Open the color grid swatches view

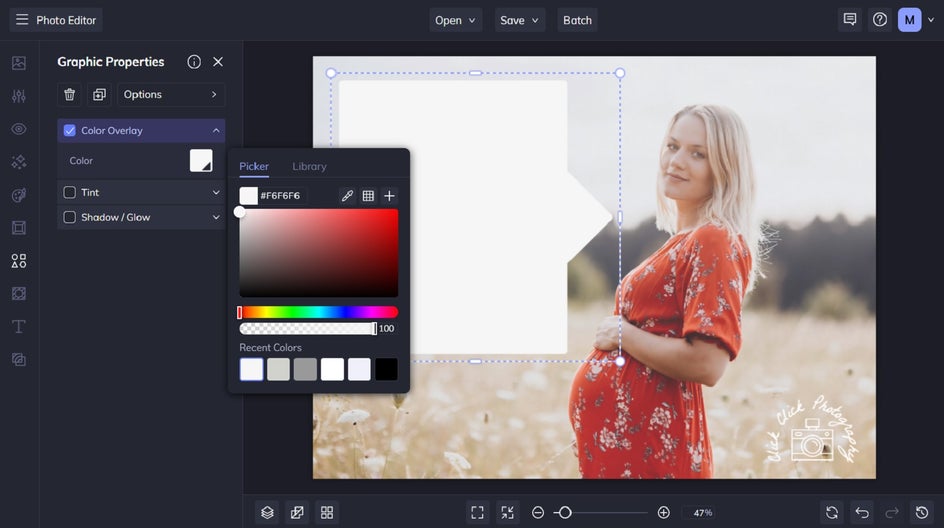[368, 196]
